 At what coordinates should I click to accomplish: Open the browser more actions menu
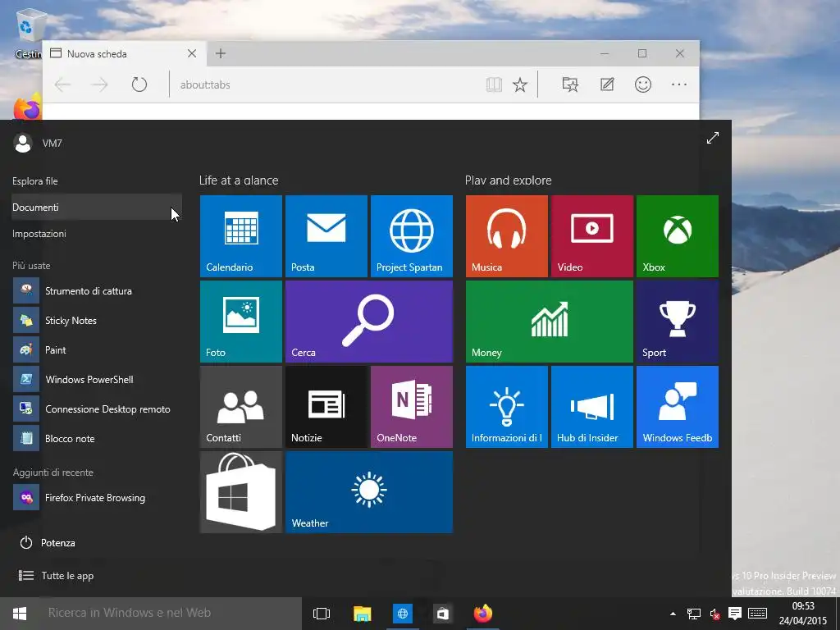point(678,84)
